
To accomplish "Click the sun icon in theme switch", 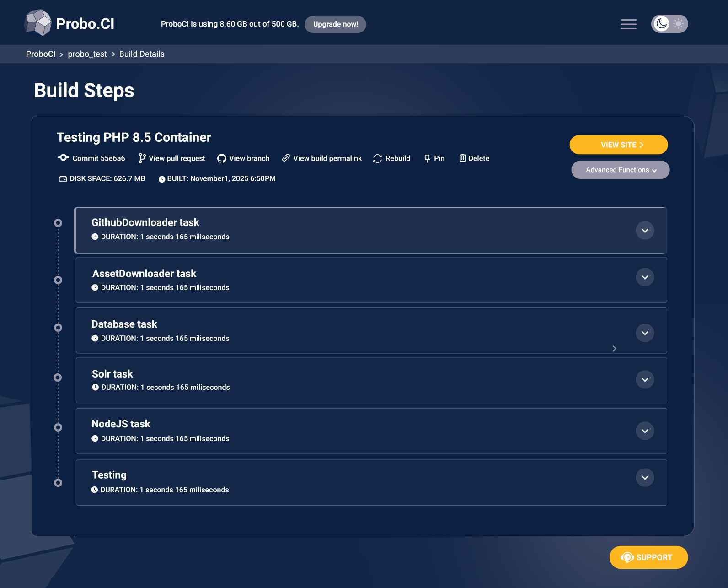I will (679, 24).
